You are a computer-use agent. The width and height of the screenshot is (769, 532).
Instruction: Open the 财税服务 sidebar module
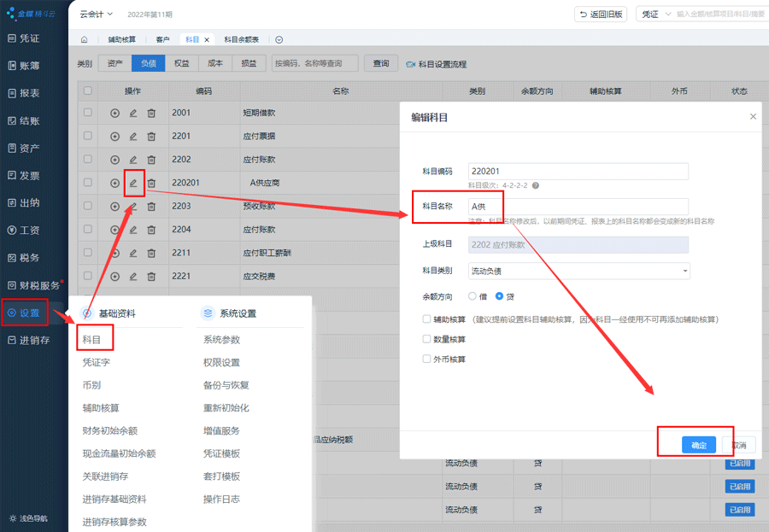pyautogui.click(x=34, y=285)
